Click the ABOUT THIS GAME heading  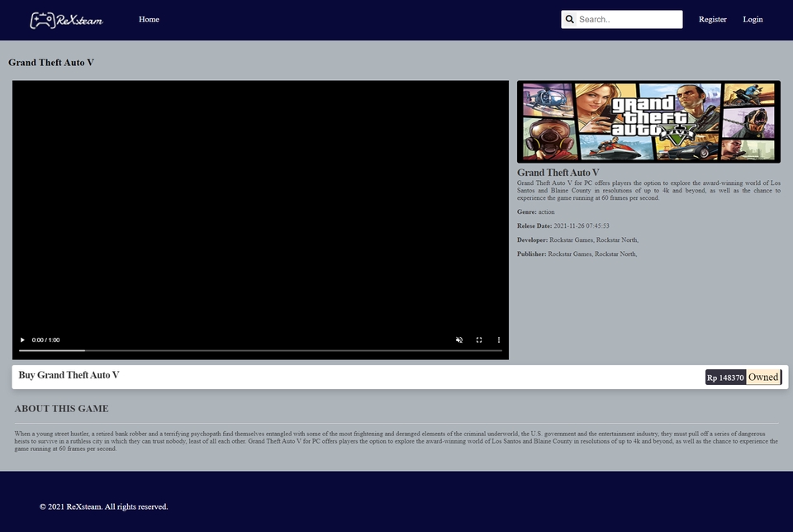click(x=61, y=409)
